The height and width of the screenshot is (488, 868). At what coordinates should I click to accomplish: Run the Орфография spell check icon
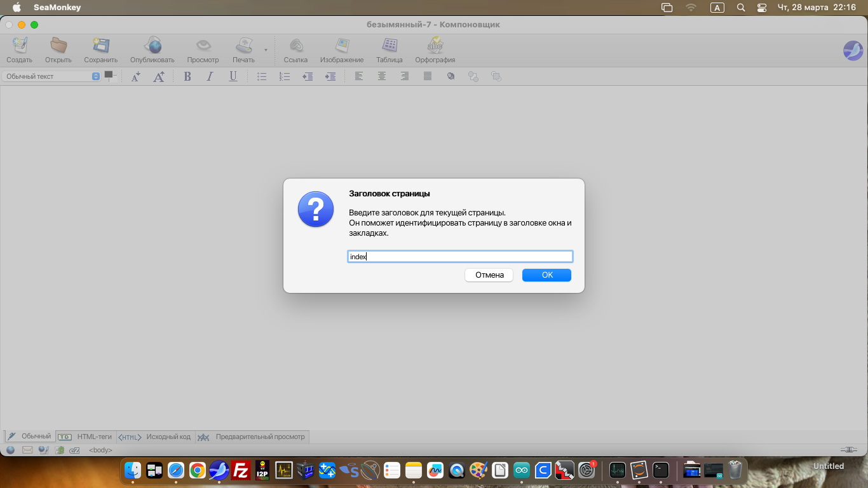435,46
